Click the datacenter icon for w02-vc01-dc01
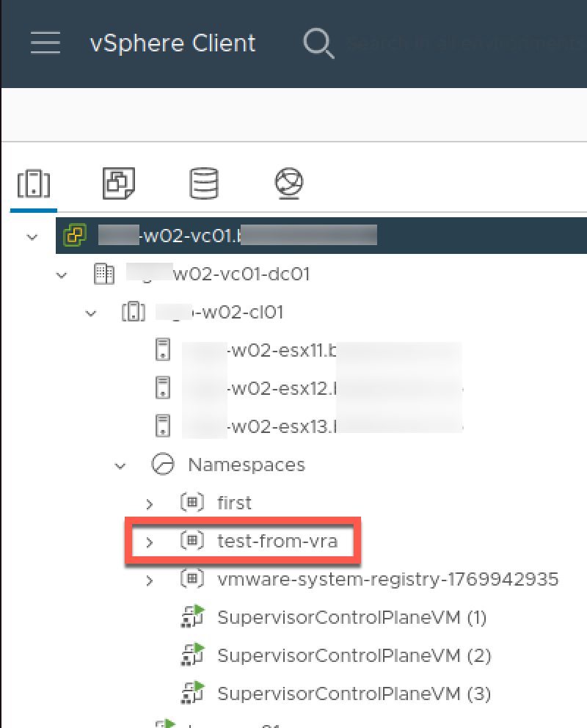The width and height of the screenshot is (587, 728). pyautogui.click(x=104, y=274)
